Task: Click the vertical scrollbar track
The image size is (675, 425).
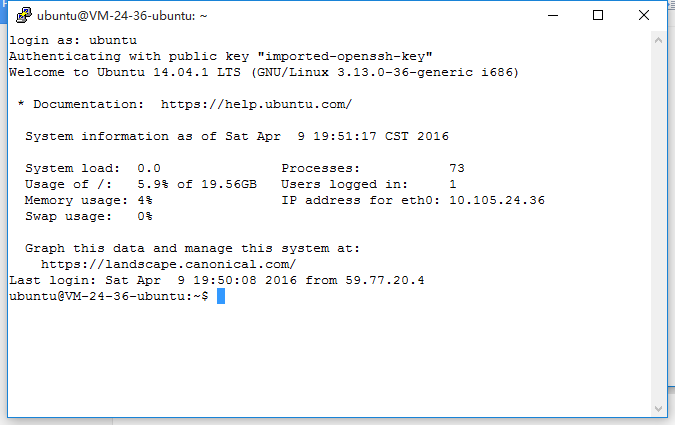Action: [658, 224]
